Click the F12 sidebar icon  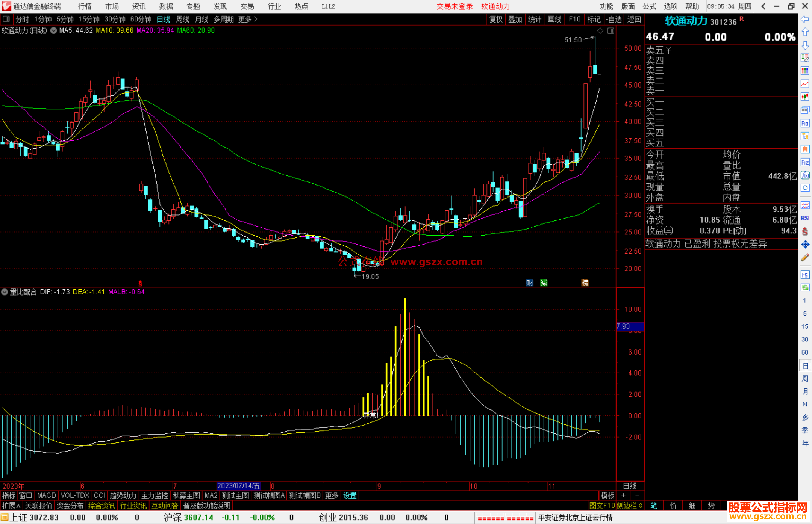pyautogui.click(x=805, y=162)
